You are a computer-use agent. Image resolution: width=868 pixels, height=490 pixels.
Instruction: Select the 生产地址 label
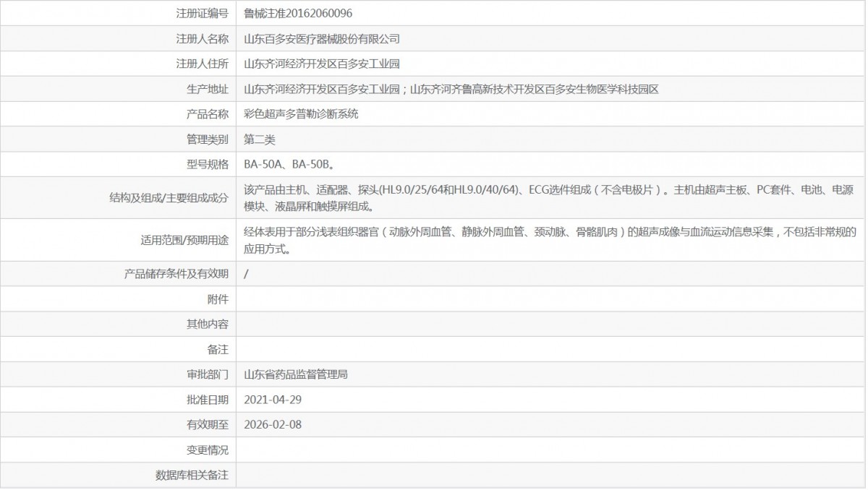208,89
